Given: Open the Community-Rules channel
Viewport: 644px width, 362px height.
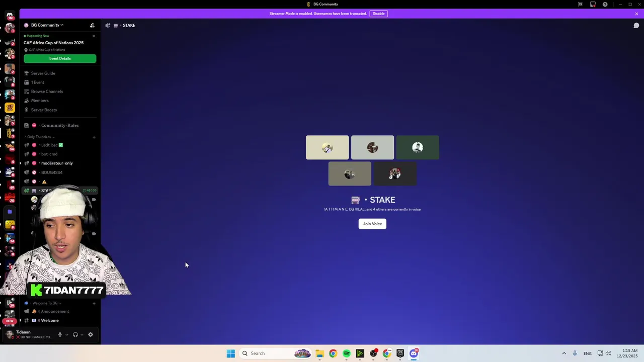Looking at the screenshot, I should pyautogui.click(x=60, y=125).
